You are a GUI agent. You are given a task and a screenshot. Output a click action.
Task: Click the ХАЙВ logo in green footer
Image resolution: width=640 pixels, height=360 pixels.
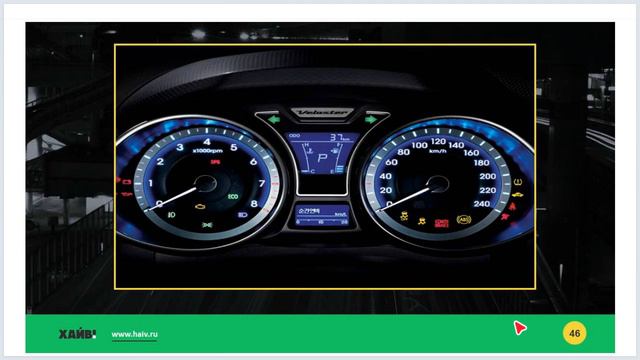[78, 334]
